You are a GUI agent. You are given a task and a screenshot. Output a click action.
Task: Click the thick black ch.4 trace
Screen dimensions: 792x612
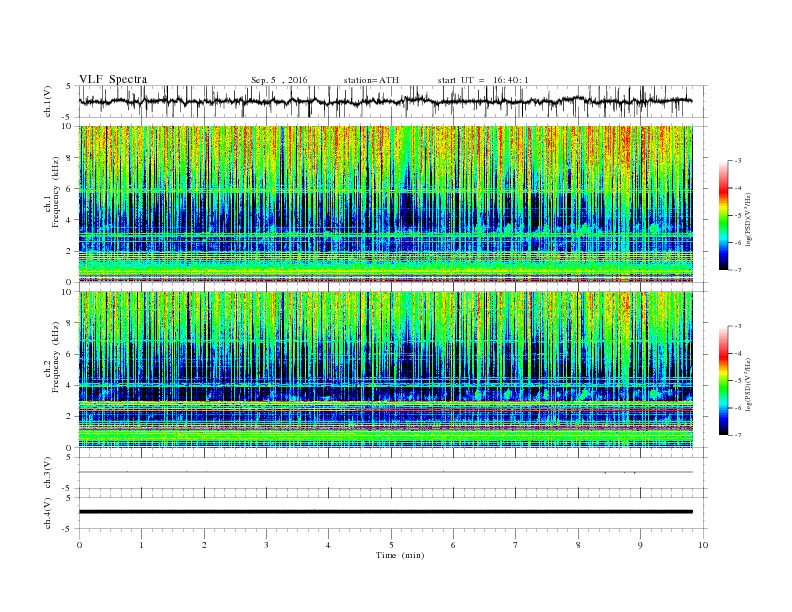coord(385,512)
